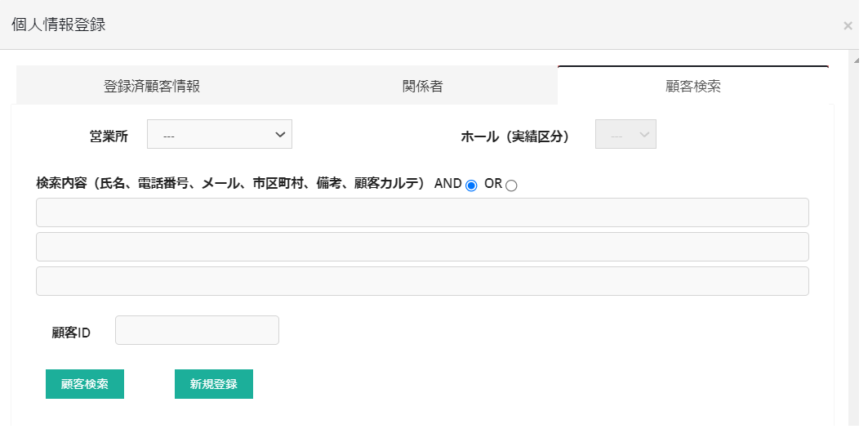Click the 営業所 field label

[x=109, y=136]
